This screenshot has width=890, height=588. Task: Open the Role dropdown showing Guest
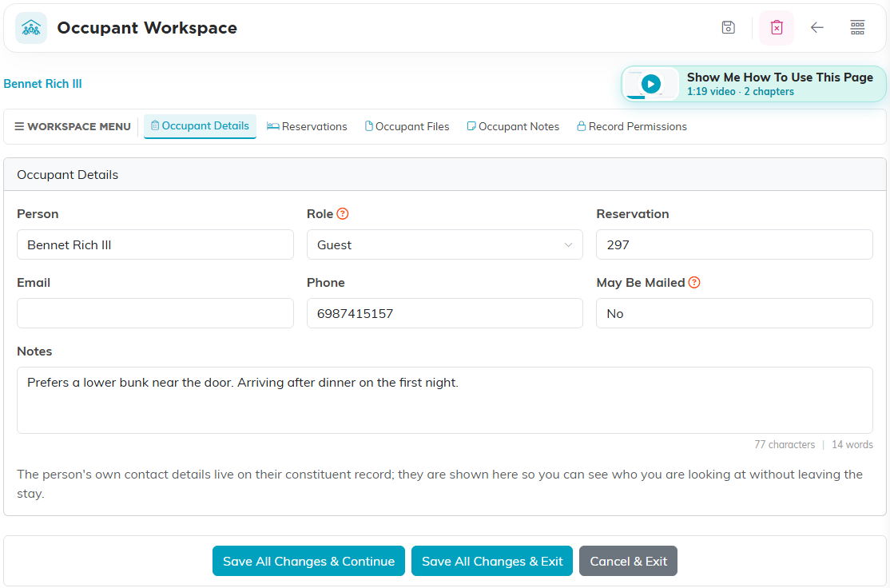tap(444, 244)
